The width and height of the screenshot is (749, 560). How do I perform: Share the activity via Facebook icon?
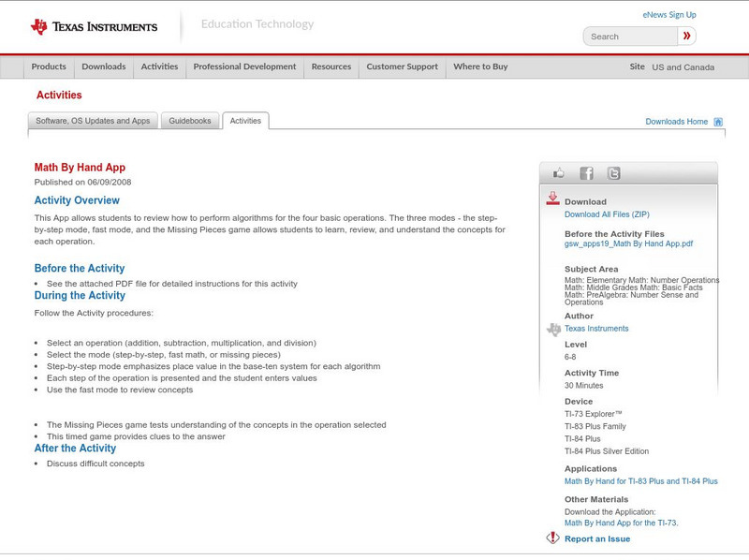[x=586, y=173]
